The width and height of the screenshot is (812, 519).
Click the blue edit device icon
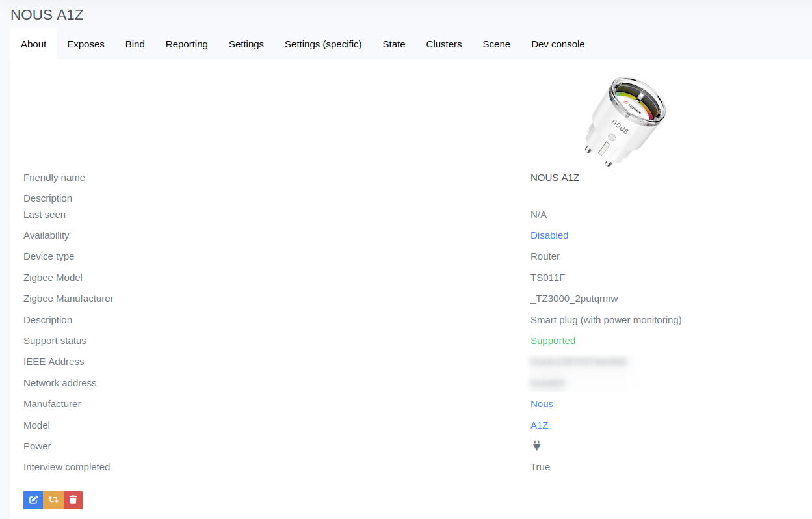[x=33, y=499]
